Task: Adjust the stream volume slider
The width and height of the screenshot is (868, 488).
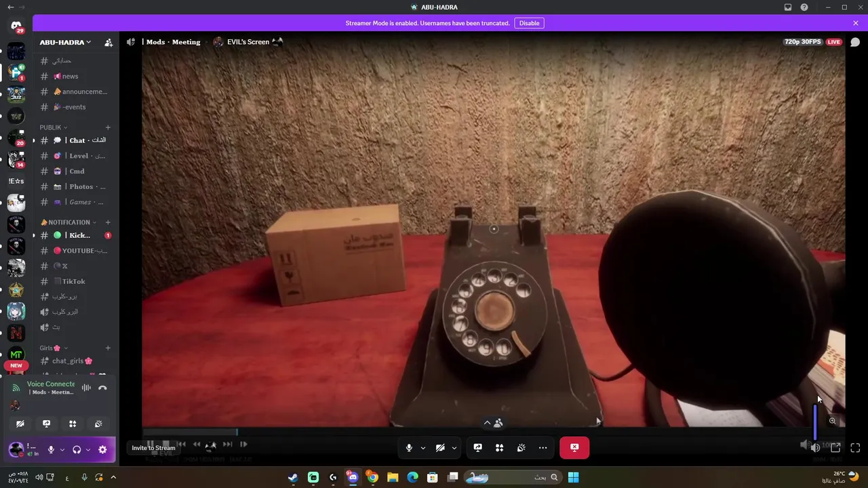Action: point(815,422)
